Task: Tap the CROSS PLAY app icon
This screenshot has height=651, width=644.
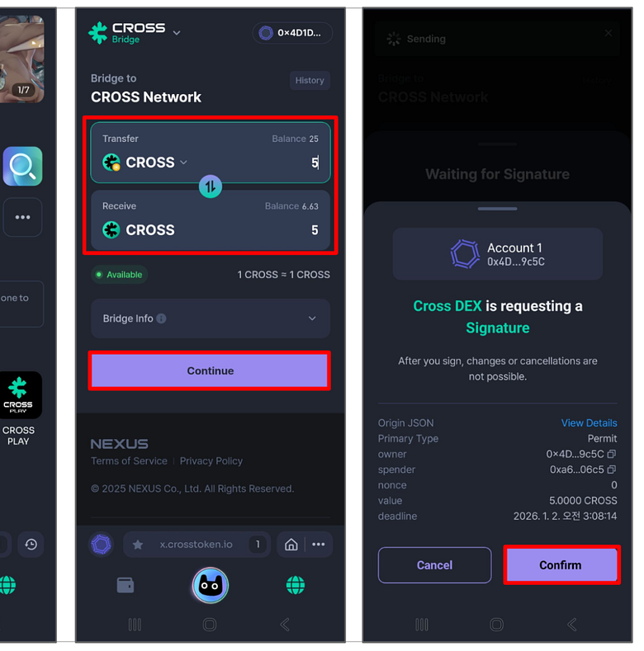Action: coord(19,395)
